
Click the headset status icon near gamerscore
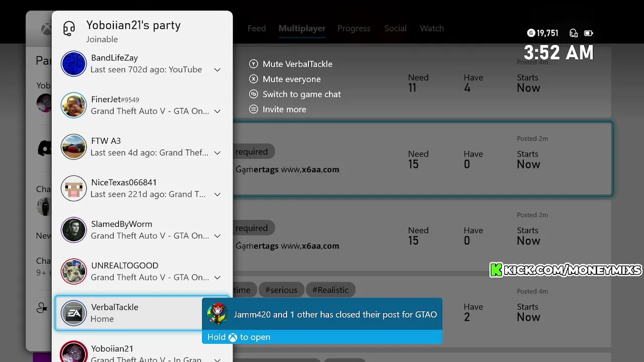574,33
